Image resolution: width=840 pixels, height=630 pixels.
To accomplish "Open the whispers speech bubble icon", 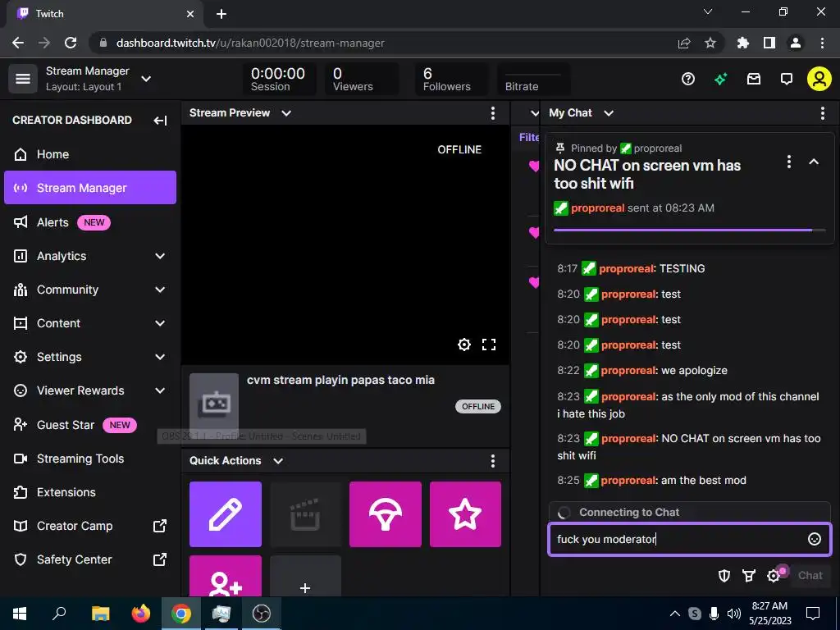I will click(x=787, y=80).
